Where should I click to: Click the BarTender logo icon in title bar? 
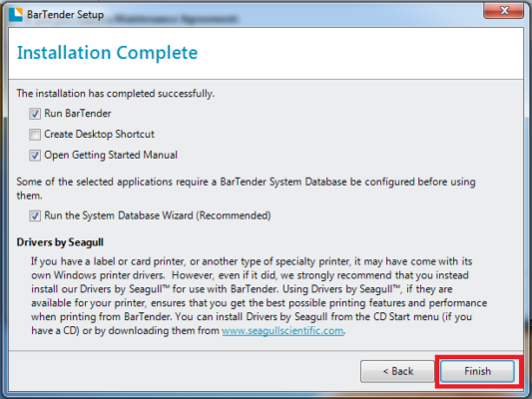pos(15,14)
